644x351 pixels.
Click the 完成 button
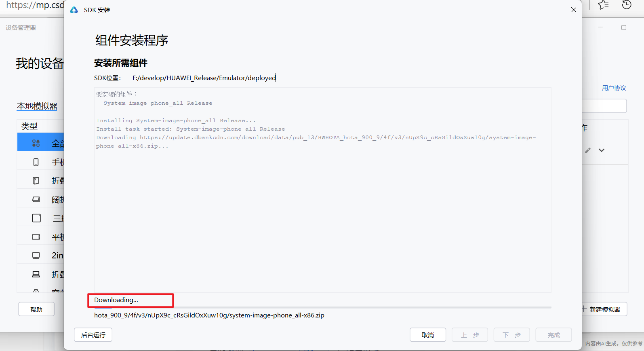554,335
